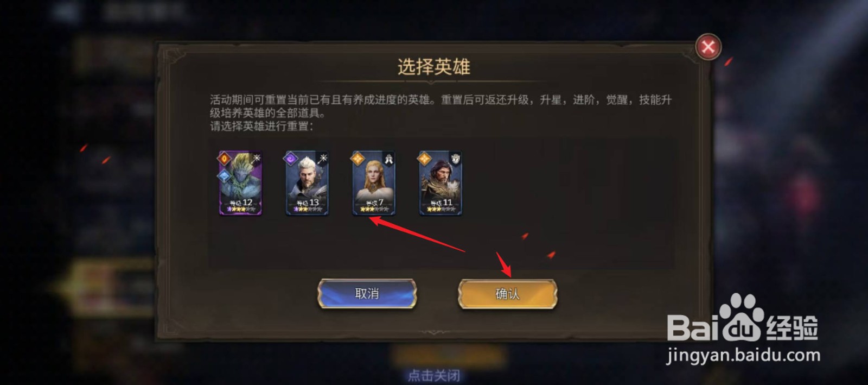Image resolution: width=868 pixels, height=385 pixels.
Task: Click the 选择英雄 dialog title
Action: [x=434, y=67]
